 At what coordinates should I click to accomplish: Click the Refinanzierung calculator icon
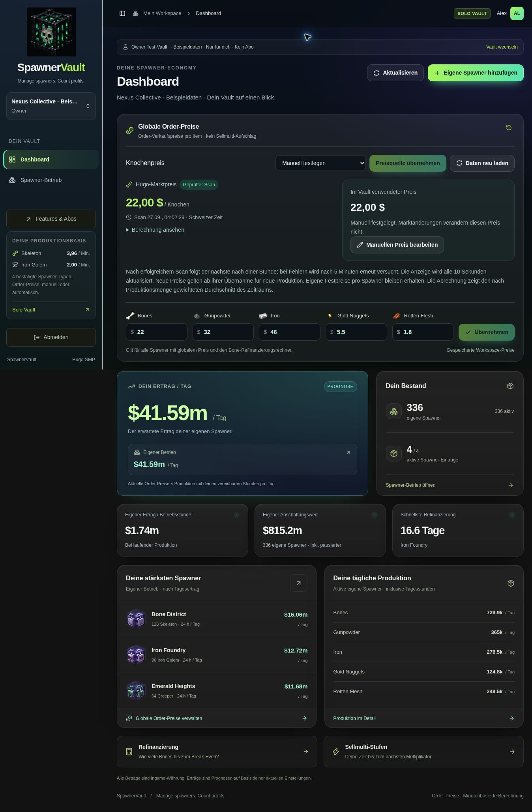click(129, 752)
